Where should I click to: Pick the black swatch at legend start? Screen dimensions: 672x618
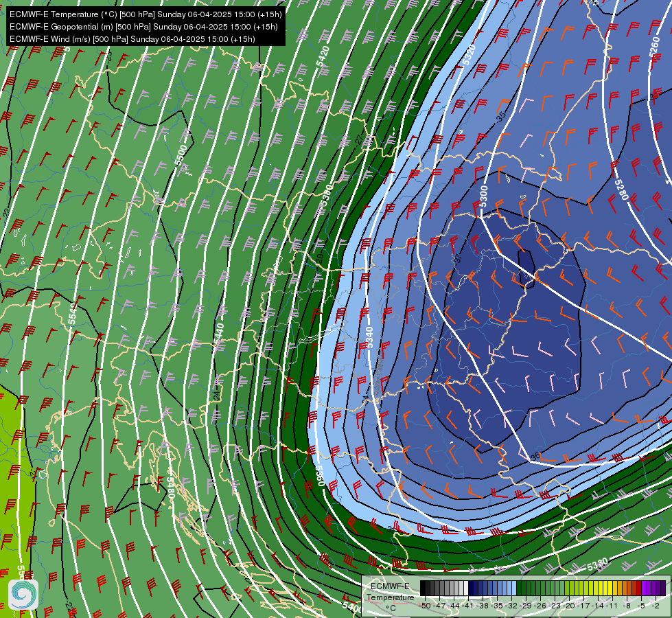pos(423,588)
